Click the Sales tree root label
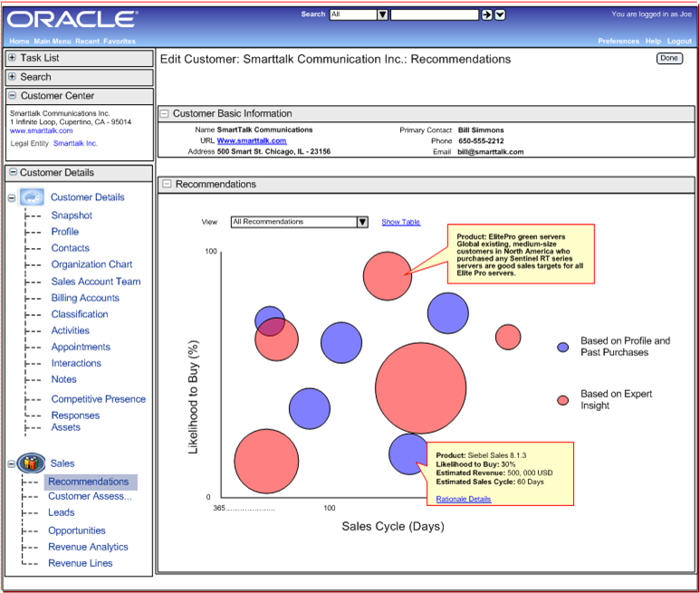This screenshot has height=593, width=700. (x=62, y=464)
